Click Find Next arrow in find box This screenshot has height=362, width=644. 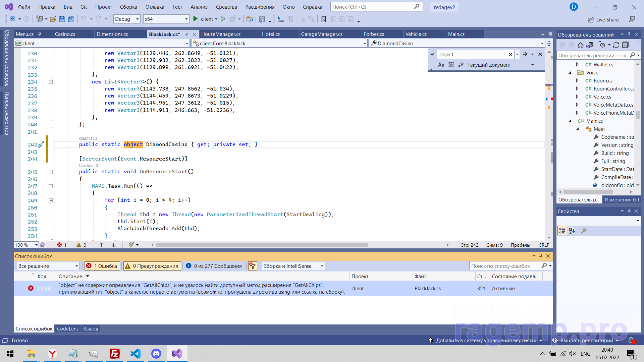525,54
